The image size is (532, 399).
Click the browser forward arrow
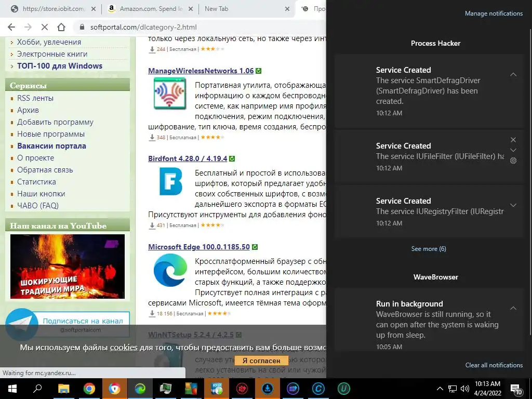(28, 27)
